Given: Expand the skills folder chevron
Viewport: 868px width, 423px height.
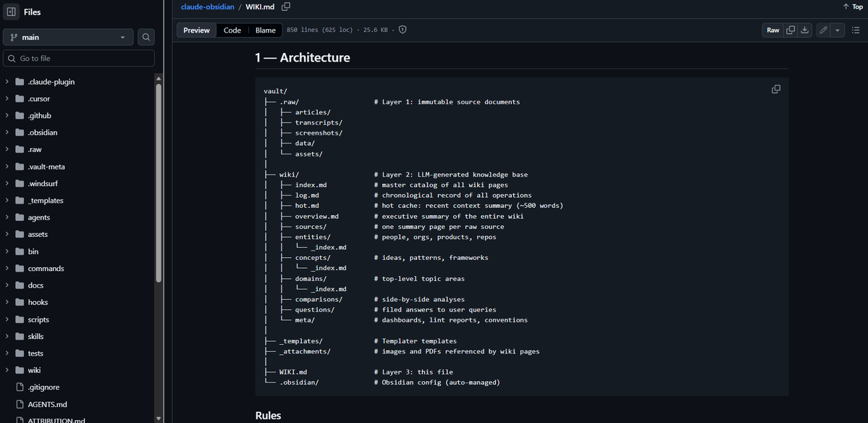Looking at the screenshot, I should click(7, 336).
